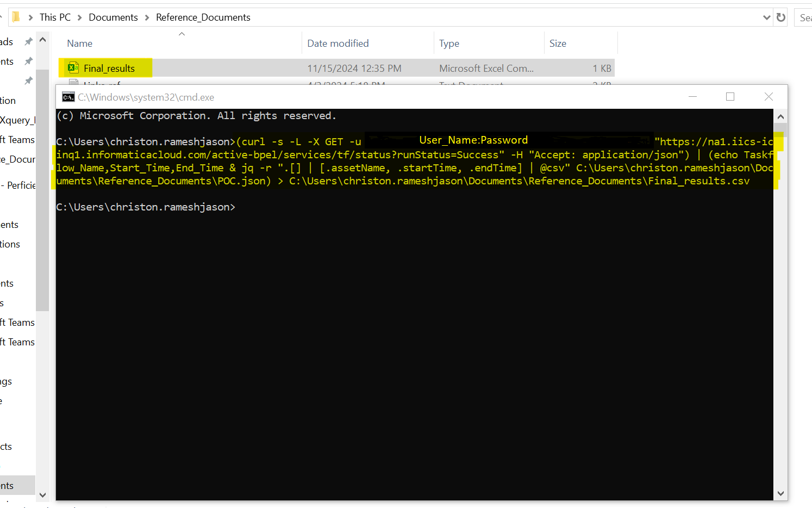This screenshot has width=812, height=508.
Task: Click the down arrow on the cmd scrollbar
Action: (x=780, y=493)
